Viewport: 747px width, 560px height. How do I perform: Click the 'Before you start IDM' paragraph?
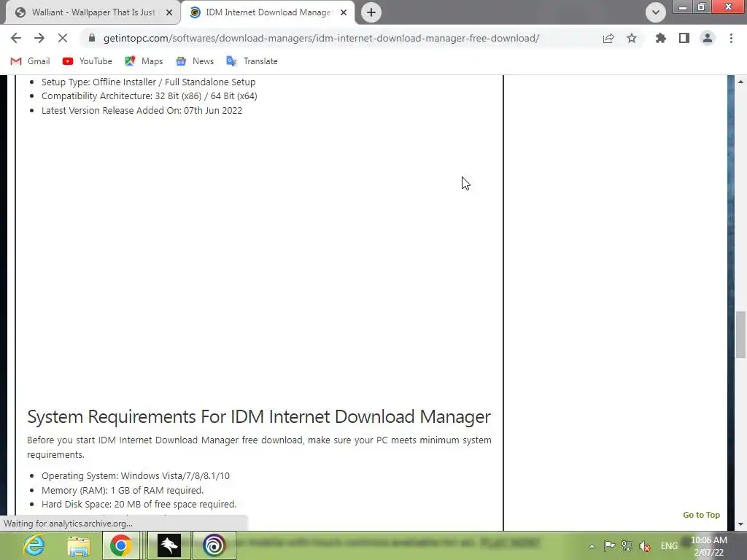pos(259,447)
